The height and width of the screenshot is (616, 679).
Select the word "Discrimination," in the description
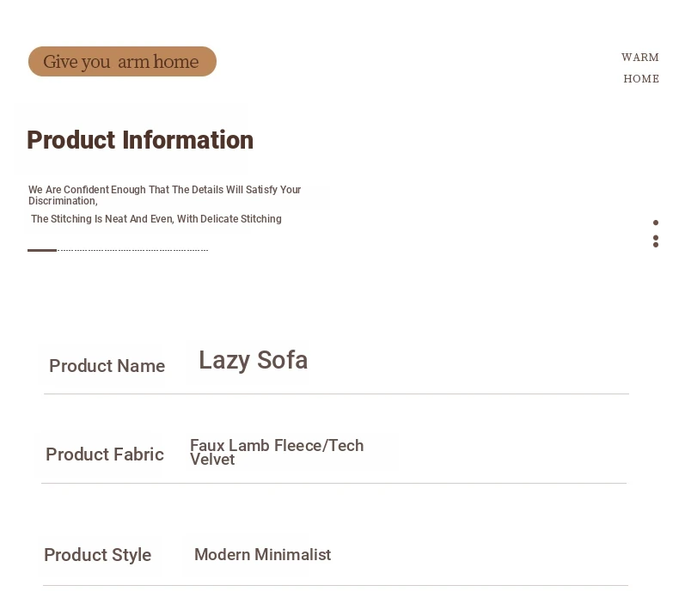tap(63, 201)
